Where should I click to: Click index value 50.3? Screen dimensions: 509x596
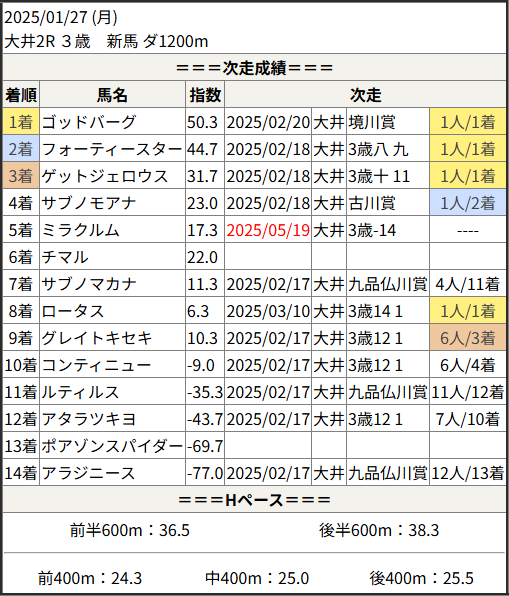click(202, 122)
